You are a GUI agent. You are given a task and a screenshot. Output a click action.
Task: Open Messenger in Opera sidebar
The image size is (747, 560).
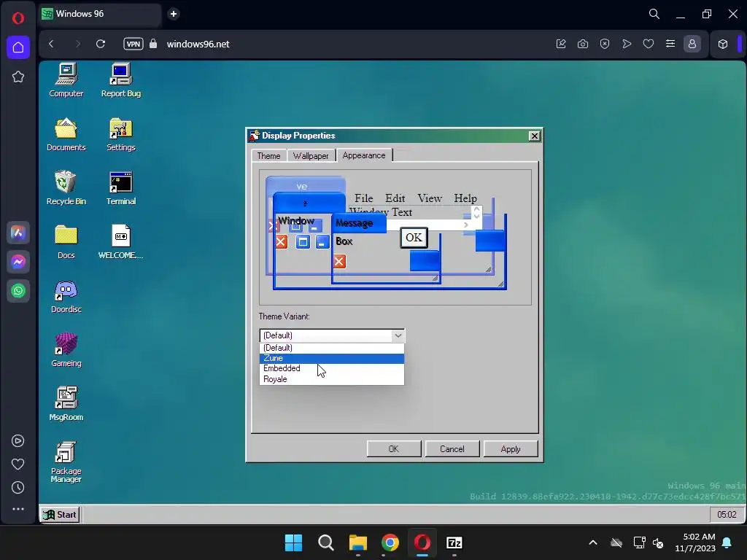[x=18, y=262]
